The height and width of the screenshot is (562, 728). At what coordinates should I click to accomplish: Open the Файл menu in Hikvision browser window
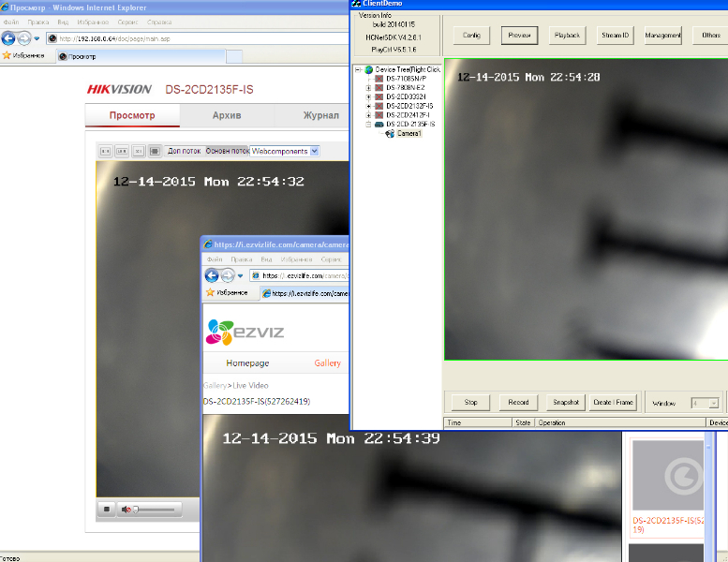click(11, 22)
